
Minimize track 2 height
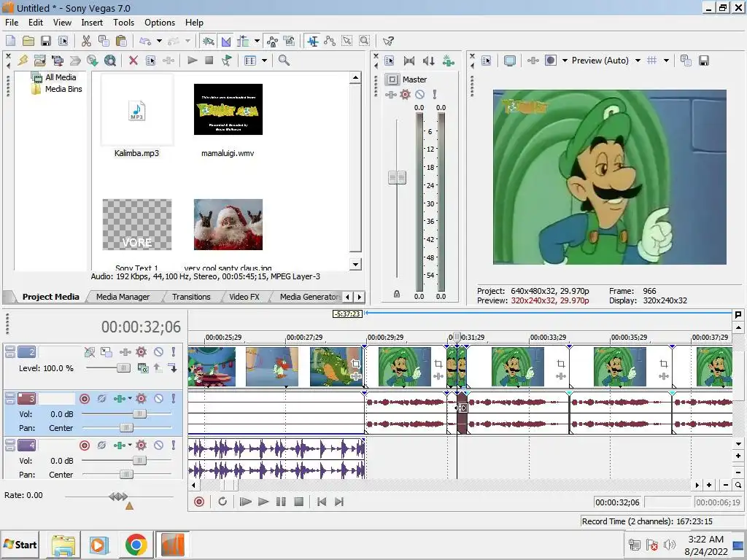click(x=9, y=349)
